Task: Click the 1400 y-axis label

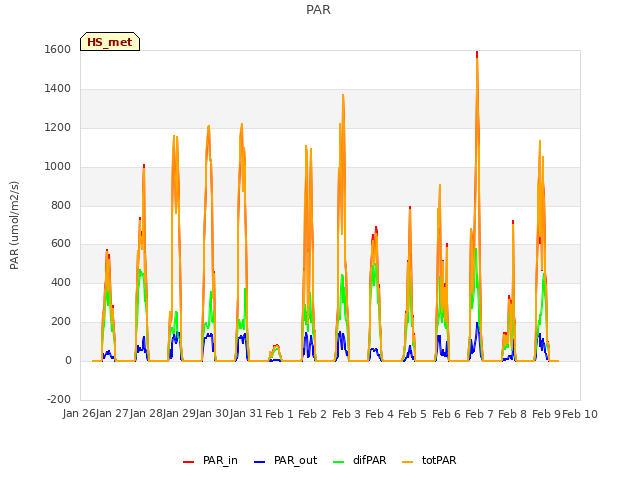Action: tap(58, 89)
